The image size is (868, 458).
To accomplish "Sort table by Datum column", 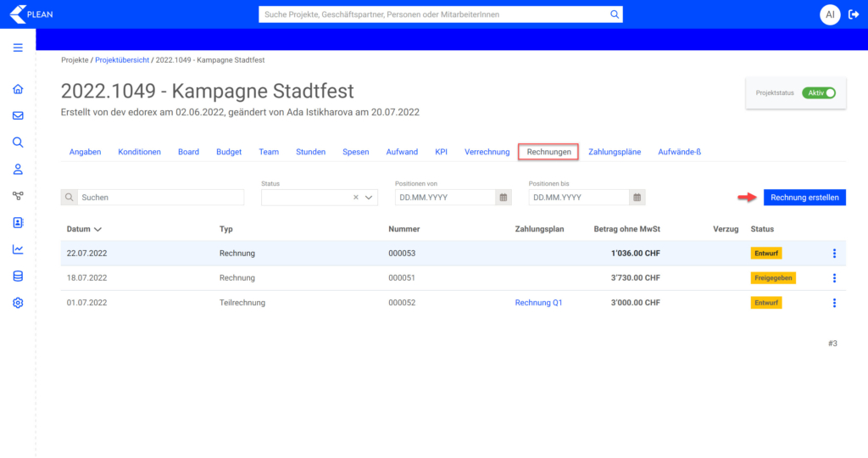I will point(84,229).
